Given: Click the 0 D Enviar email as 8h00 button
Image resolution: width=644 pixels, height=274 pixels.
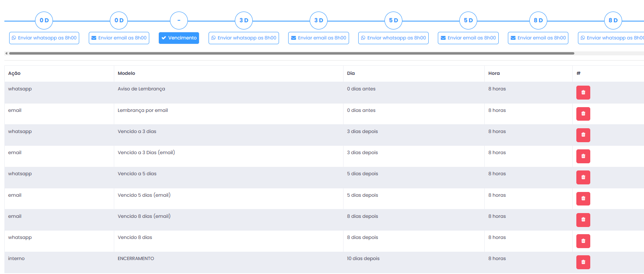Looking at the screenshot, I should (119, 38).
